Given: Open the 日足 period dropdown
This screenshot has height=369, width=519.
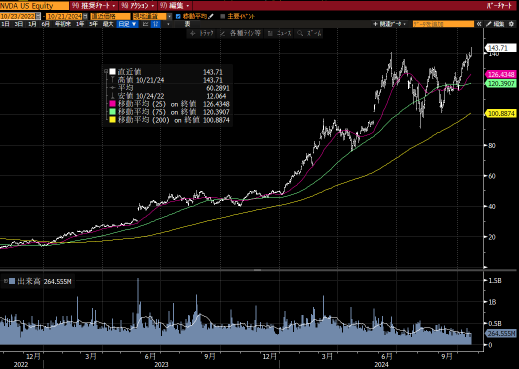Looking at the screenshot, I should (x=127, y=24).
